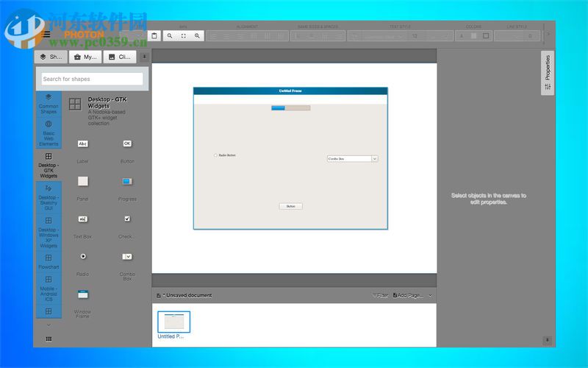The width and height of the screenshot is (588, 368).
Task: Switch to the Clipart tab
Action: coord(120,57)
